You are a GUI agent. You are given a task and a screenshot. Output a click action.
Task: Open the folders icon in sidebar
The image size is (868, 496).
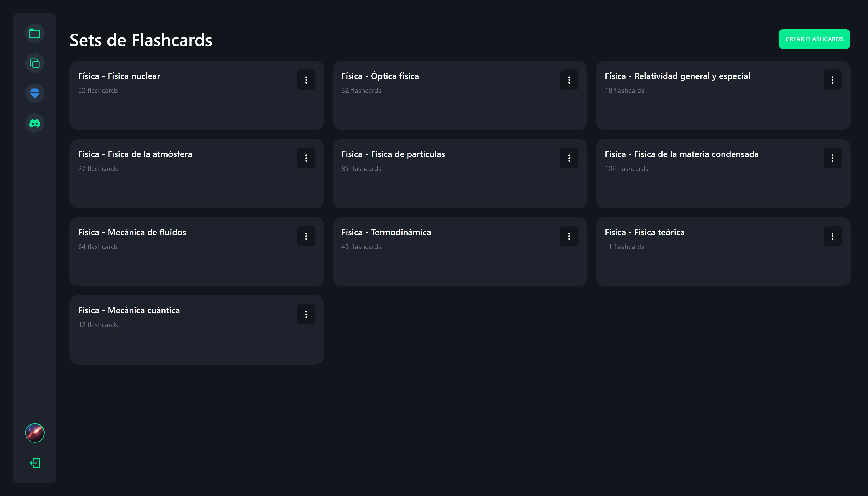(x=35, y=33)
